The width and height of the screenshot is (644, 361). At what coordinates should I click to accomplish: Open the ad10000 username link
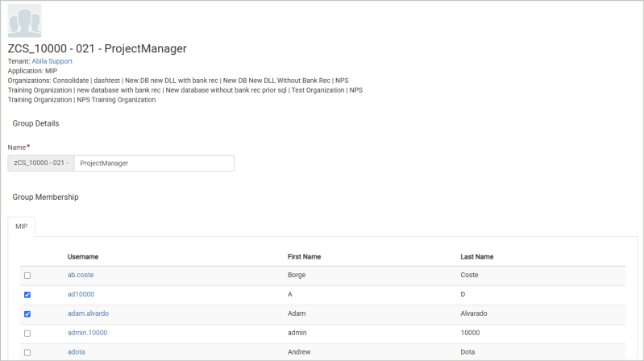coord(81,294)
